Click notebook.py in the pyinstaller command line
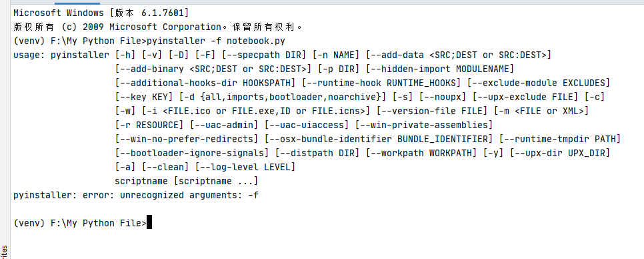 (256, 41)
